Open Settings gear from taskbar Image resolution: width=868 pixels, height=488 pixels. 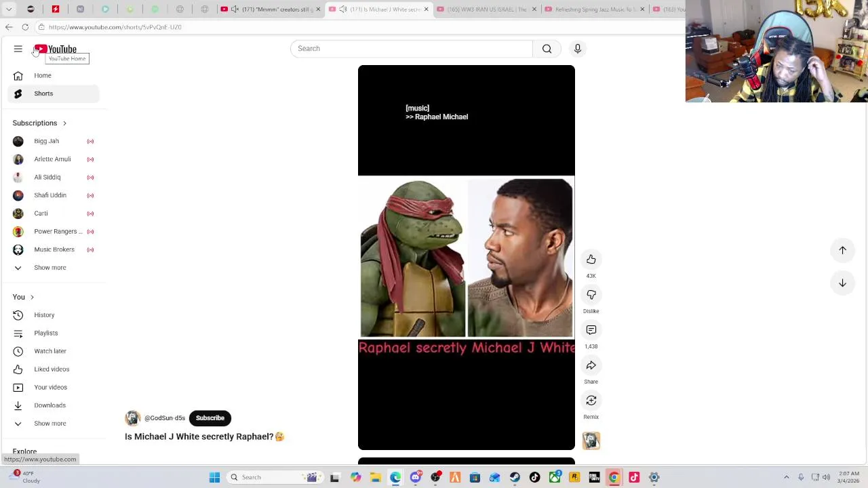click(x=654, y=477)
